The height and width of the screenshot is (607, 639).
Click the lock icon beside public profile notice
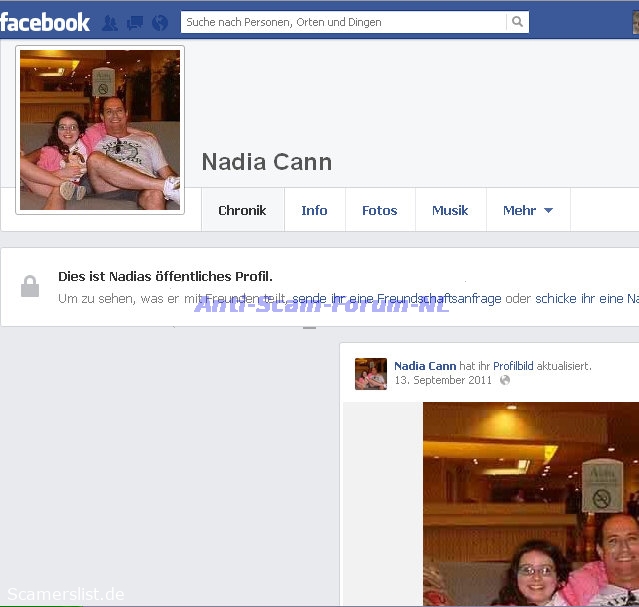(x=30, y=287)
